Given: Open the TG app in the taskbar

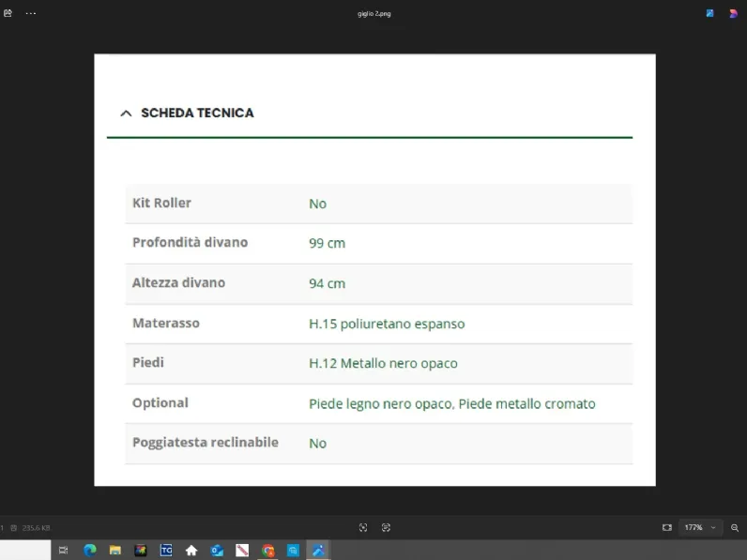Looking at the screenshot, I should click(166, 551).
